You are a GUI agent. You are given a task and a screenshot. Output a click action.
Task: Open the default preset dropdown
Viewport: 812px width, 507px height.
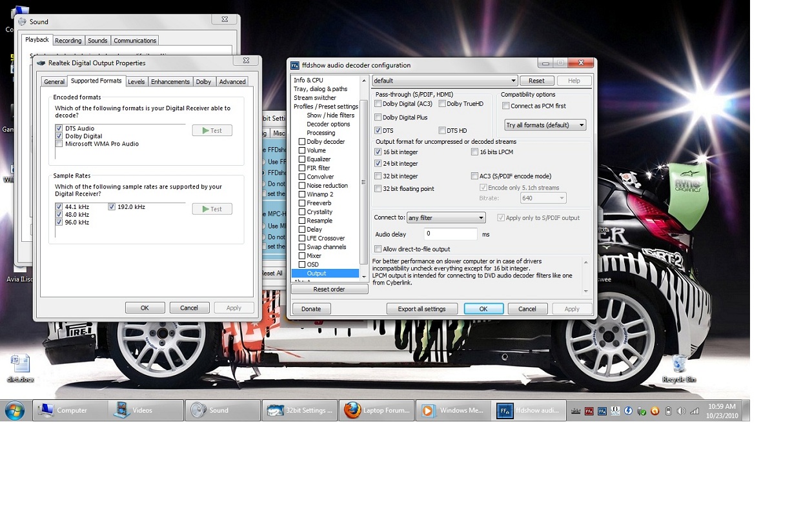tap(445, 81)
